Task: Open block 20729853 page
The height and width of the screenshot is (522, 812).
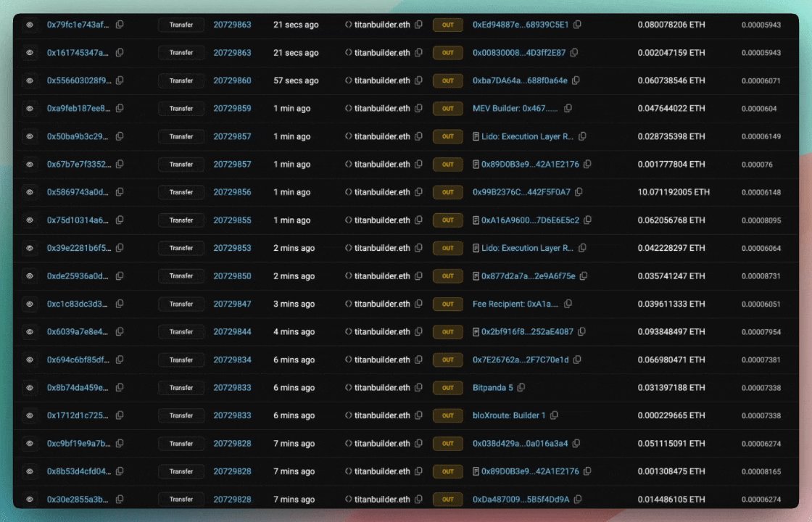Action: [232, 248]
